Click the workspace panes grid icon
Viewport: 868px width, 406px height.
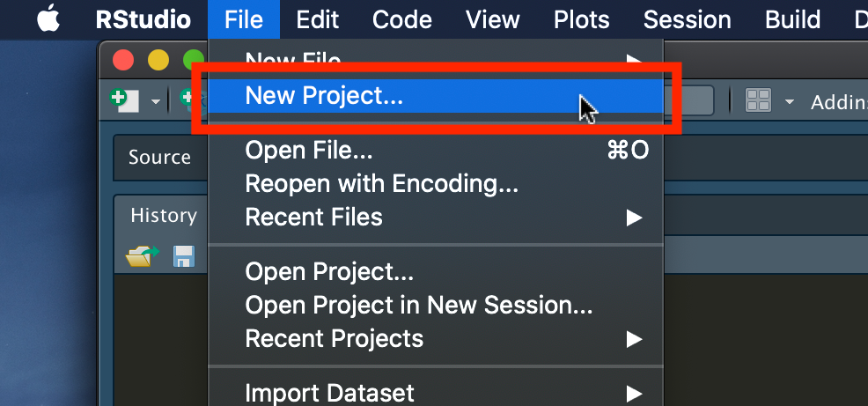[758, 100]
